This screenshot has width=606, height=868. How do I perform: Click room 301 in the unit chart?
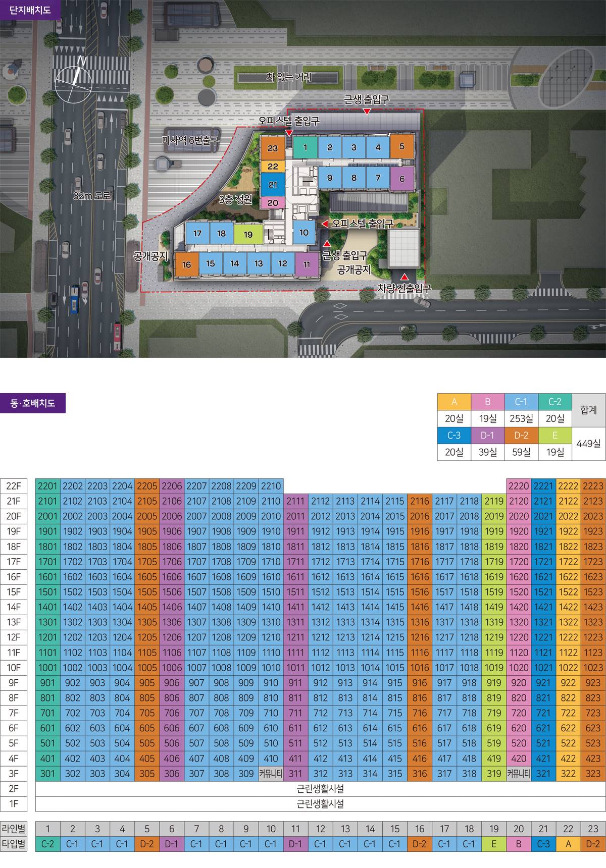click(x=48, y=774)
